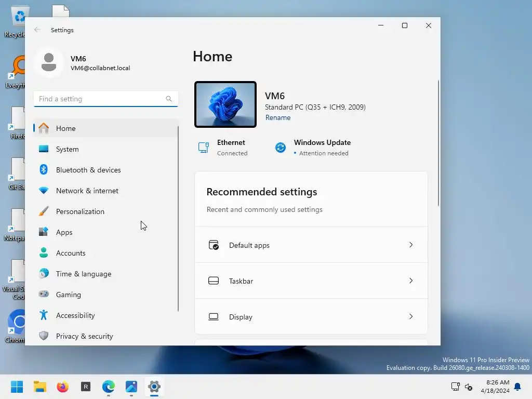Expand the Display row chevron
This screenshot has width=532, height=399.
click(411, 316)
